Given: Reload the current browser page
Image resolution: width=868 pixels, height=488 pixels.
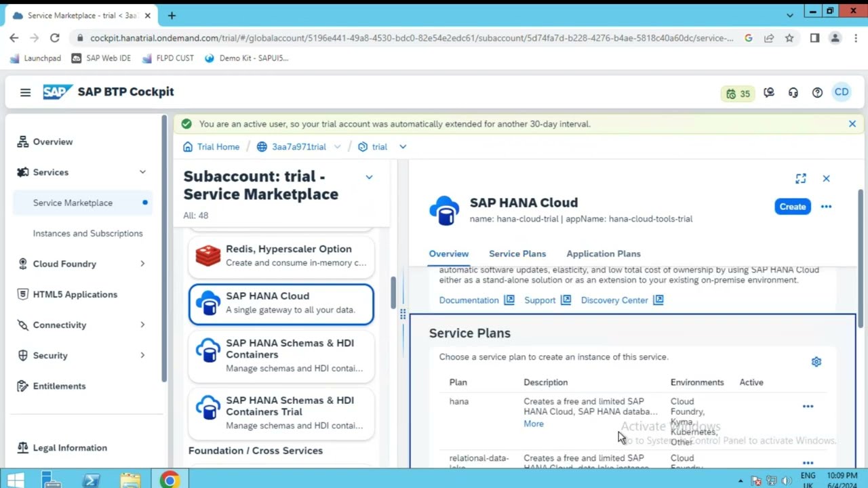Looking at the screenshot, I should (55, 38).
